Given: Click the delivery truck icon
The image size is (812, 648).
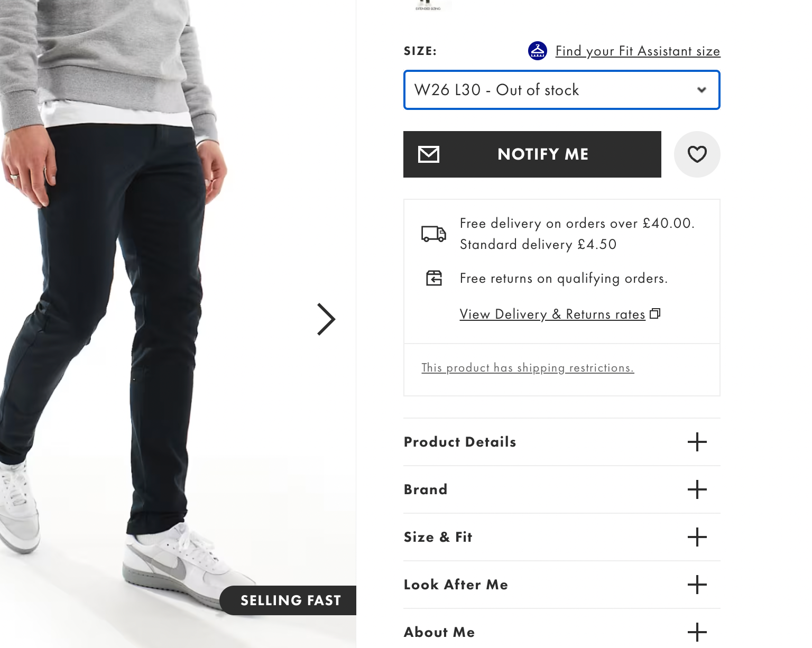Looking at the screenshot, I should point(433,234).
